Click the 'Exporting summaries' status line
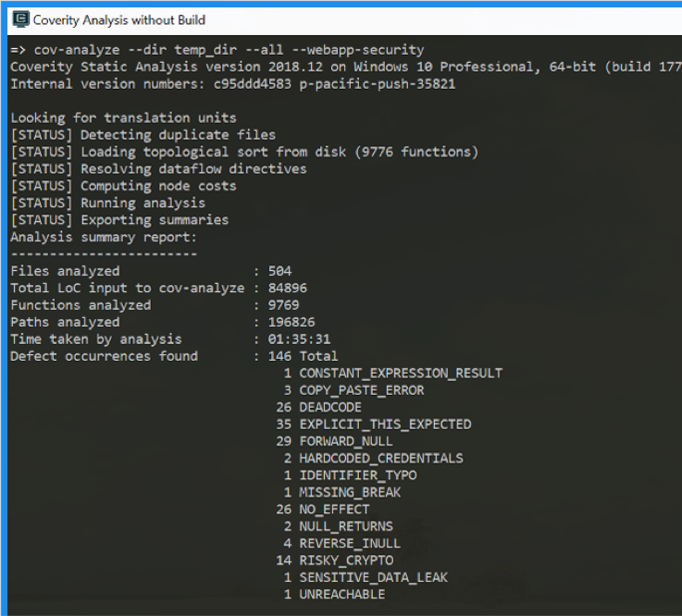Screen dimensions: 682x616 (x=119, y=219)
